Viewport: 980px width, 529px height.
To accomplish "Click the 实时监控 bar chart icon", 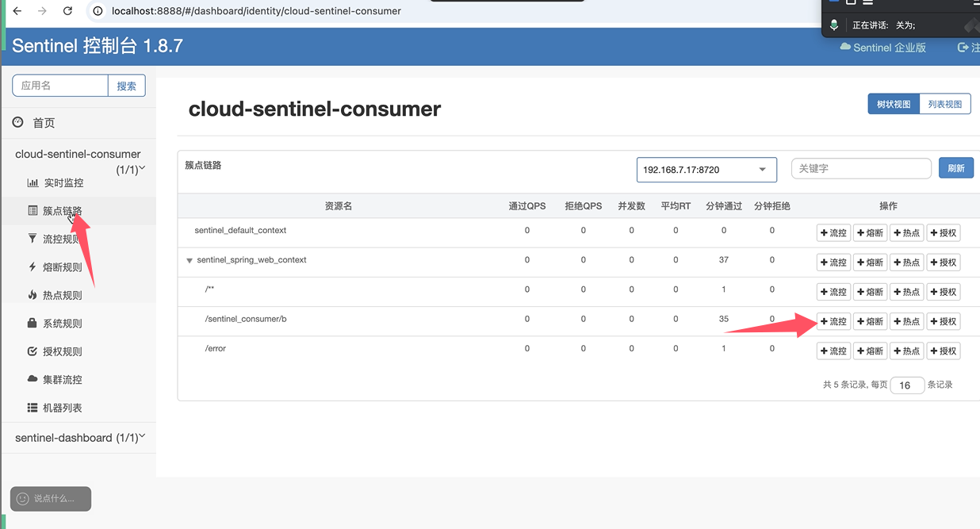I will [x=33, y=182].
